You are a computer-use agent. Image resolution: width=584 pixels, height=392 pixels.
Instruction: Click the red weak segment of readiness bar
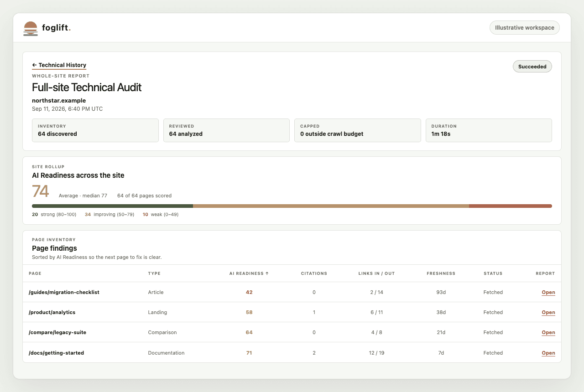click(511, 206)
